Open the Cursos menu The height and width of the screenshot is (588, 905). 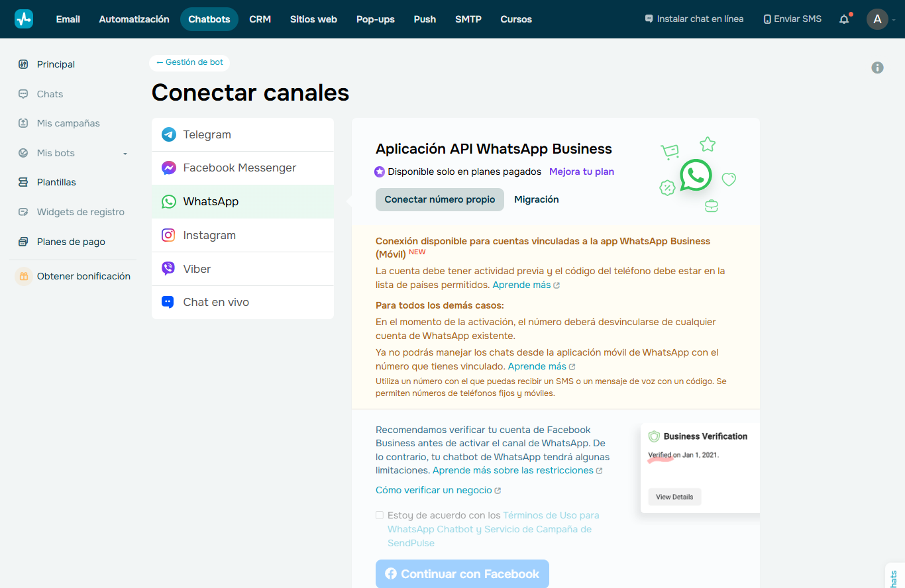(516, 19)
